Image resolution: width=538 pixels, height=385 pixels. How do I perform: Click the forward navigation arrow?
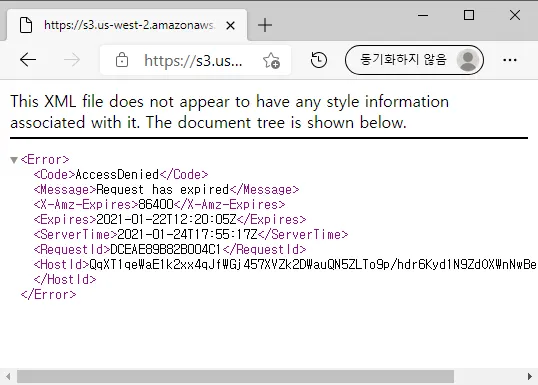pyautogui.click(x=72, y=60)
